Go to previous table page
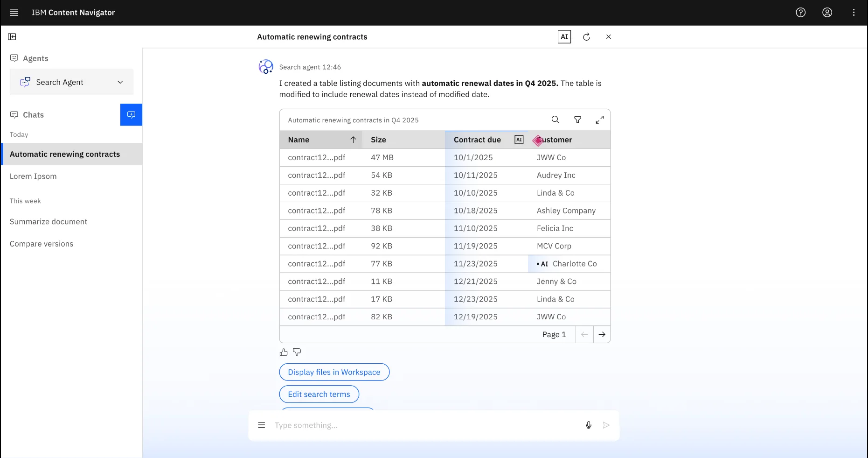The width and height of the screenshot is (868, 458). coord(584,334)
